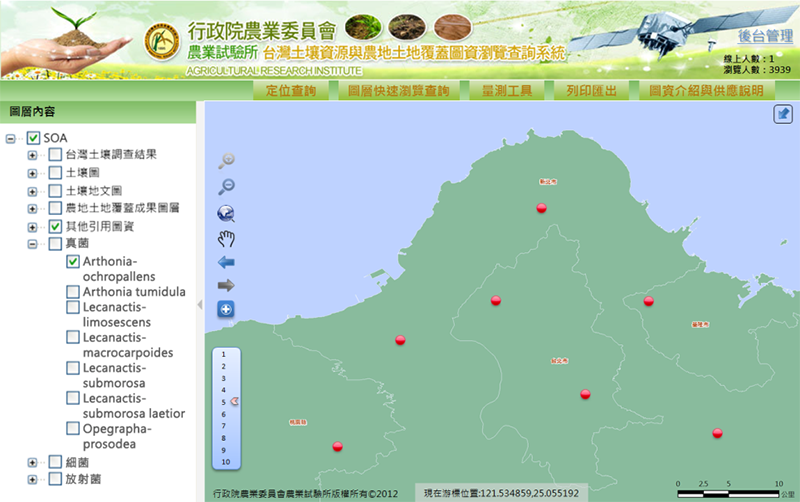This screenshot has width=800, height=502.
Task: Open the 量測工具 menu
Action: (507, 91)
